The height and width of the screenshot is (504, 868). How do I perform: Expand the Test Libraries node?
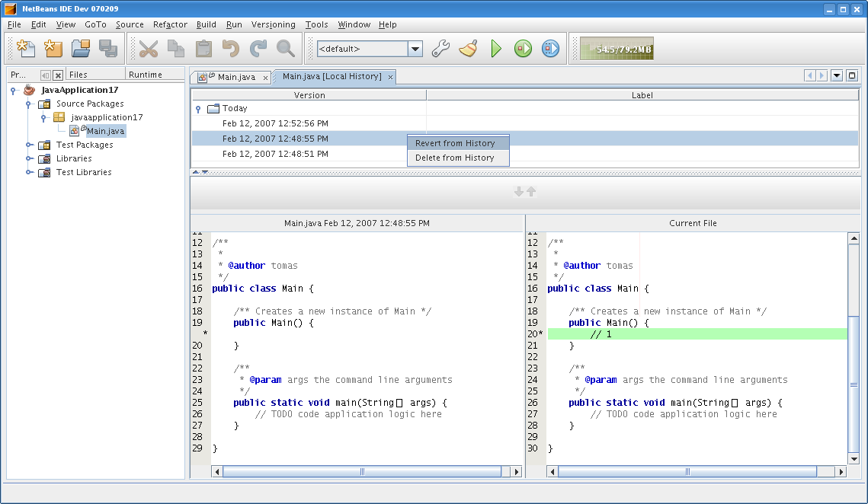[29, 173]
